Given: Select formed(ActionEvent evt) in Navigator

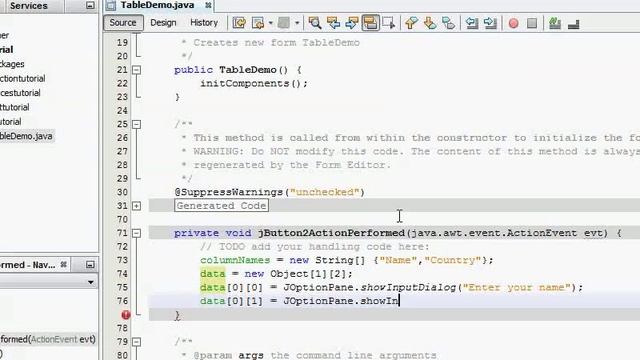Looking at the screenshot, I should [x=48, y=339].
